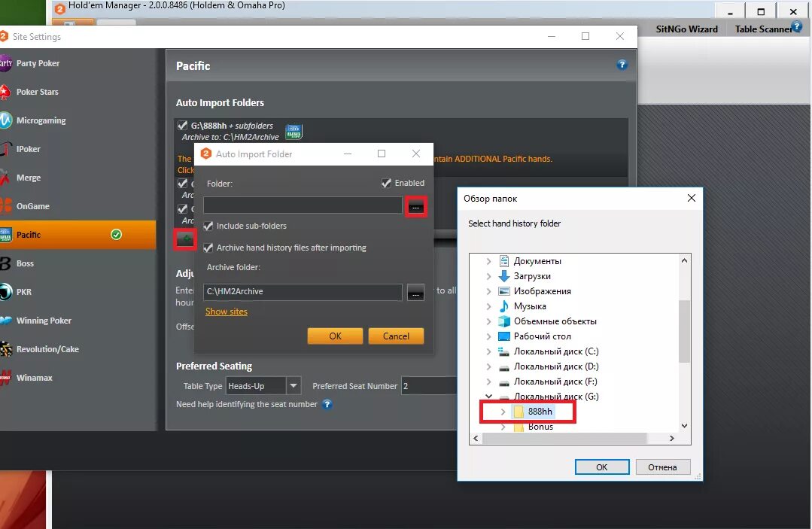Open the Table Scanner menu
Viewport: 812px width, 529px height.
tap(762, 29)
